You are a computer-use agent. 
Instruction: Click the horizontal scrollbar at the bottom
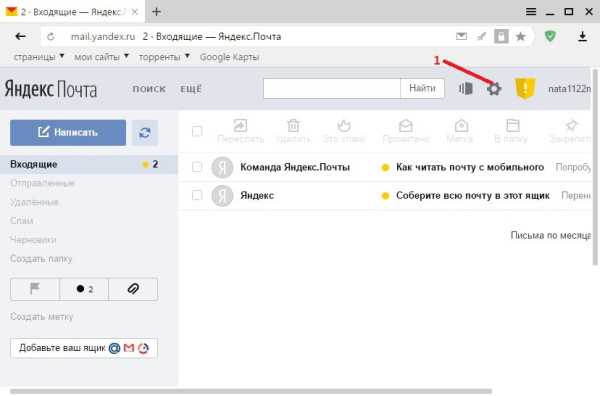pyautogui.click(x=251, y=391)
